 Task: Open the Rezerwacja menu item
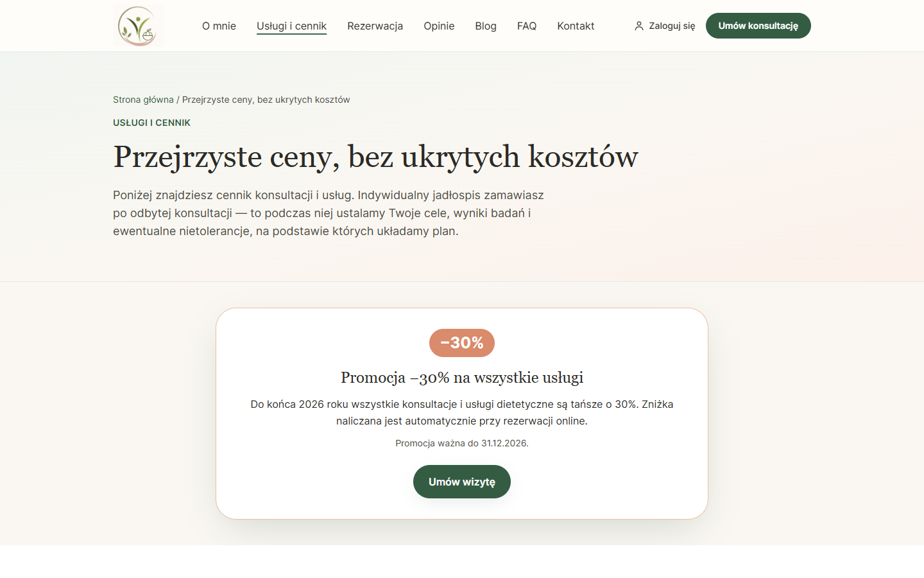[375, 26]
